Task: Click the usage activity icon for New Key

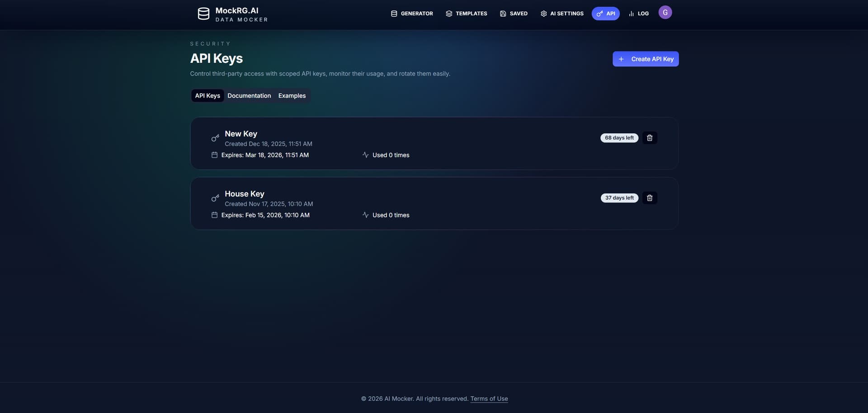Action: [365, 154]
